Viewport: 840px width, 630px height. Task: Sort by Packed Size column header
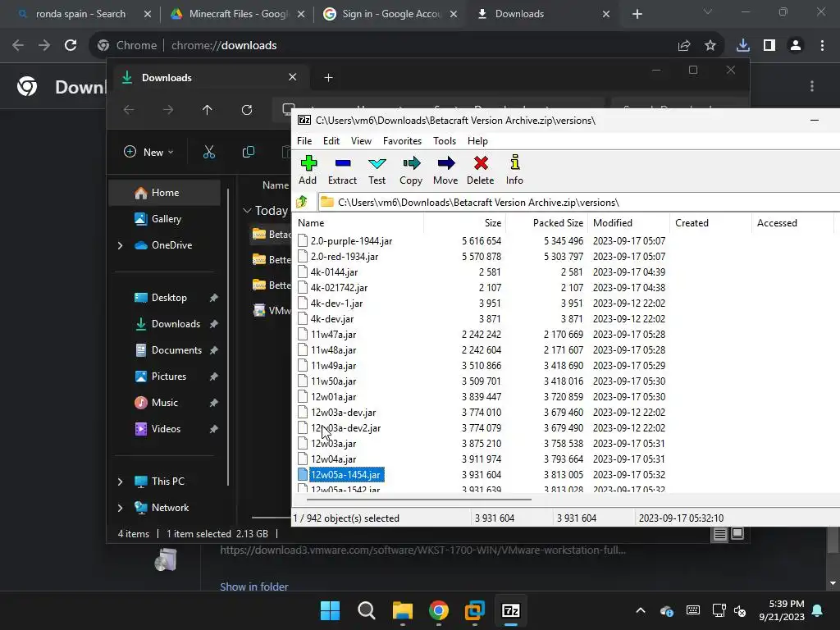point(546,223)
